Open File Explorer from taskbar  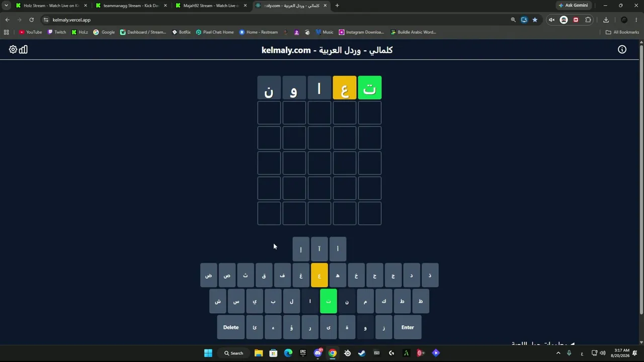pos(259,353)
